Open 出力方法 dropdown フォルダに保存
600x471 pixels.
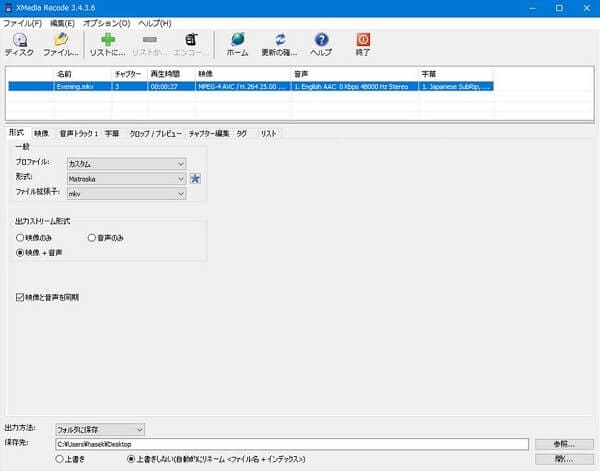tap(100, 429)
